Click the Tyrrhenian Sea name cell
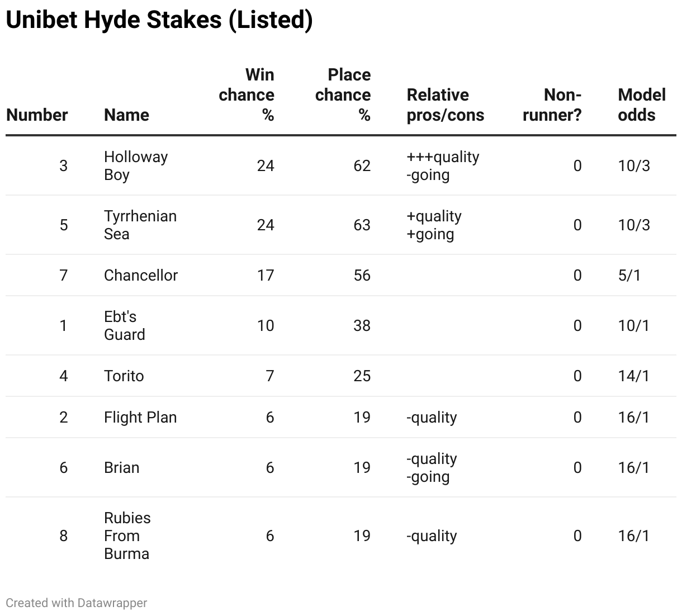 (140, 225)
